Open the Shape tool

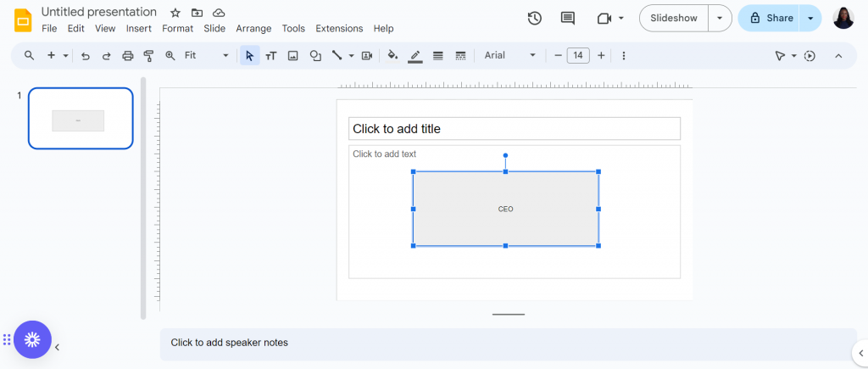pyautogui.click(x=315, y=55)
